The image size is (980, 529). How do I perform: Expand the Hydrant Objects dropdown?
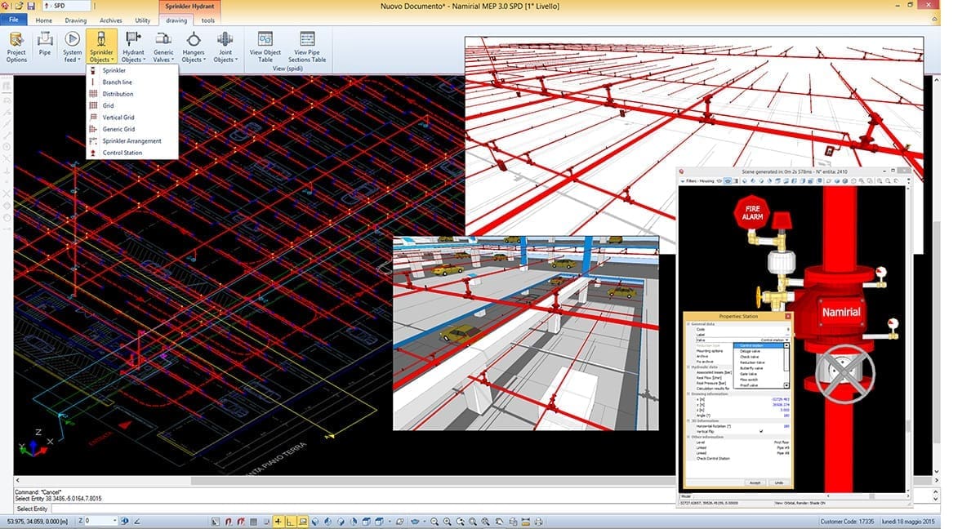pos(133,47)
